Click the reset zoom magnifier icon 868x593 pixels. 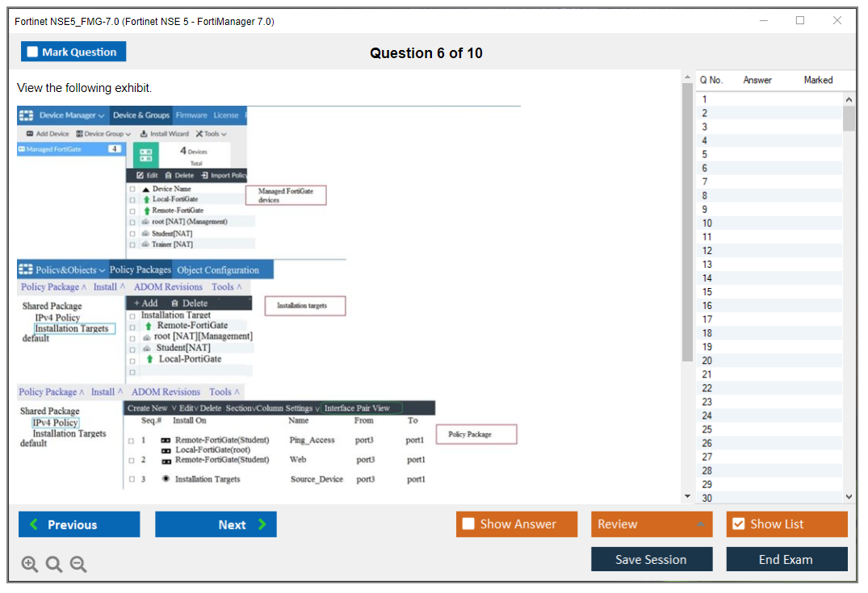pos(54,565)
